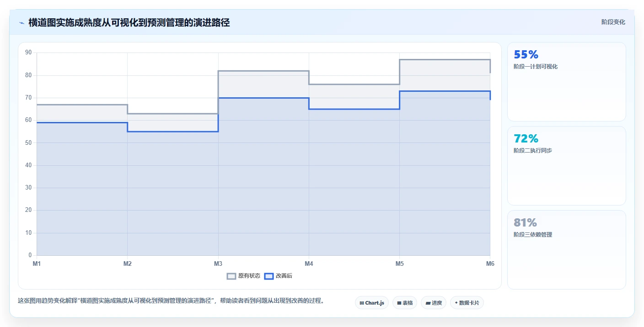Click the 72% value on the second card
The image size is (644, 327).
click(x=526, y=138)
